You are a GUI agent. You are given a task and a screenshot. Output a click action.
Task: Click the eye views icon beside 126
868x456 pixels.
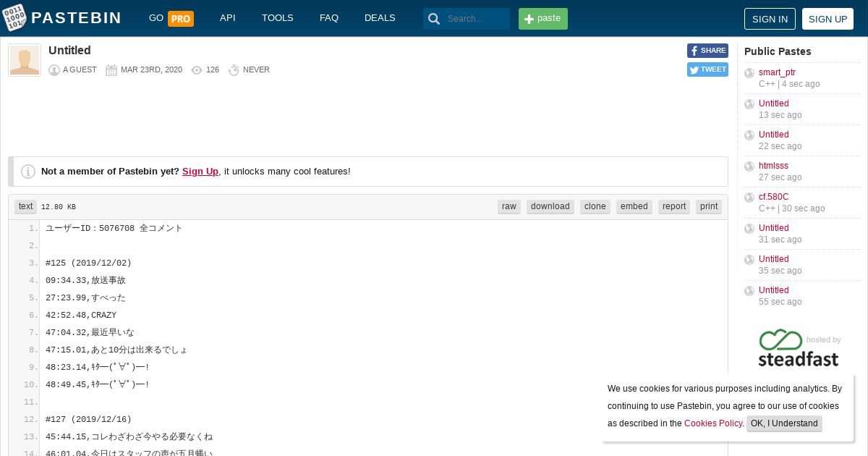(197, 70)
